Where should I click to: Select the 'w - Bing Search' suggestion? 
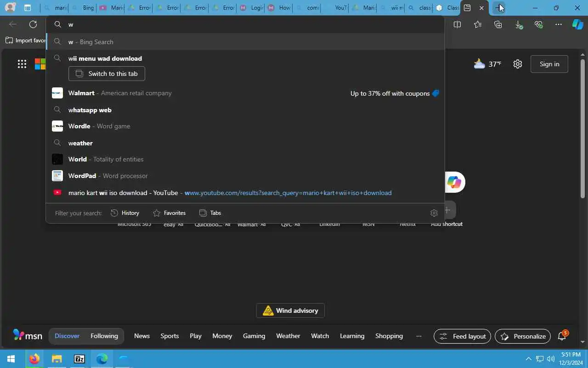(x=245, y=42)
